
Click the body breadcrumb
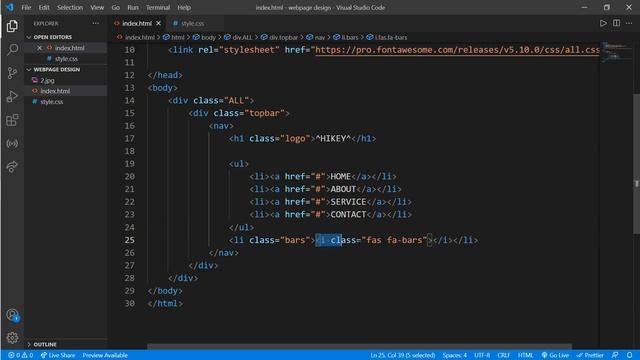click(204, 37)
